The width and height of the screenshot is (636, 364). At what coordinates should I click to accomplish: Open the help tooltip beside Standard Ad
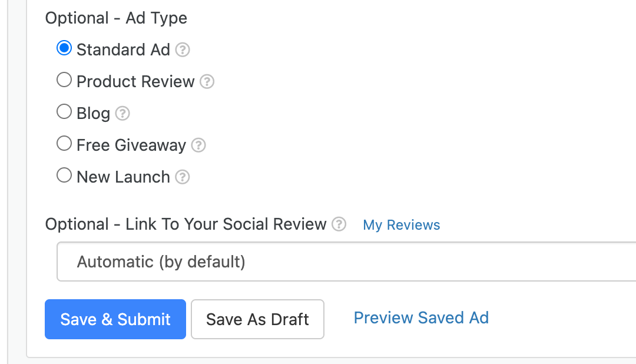(183, 50)
